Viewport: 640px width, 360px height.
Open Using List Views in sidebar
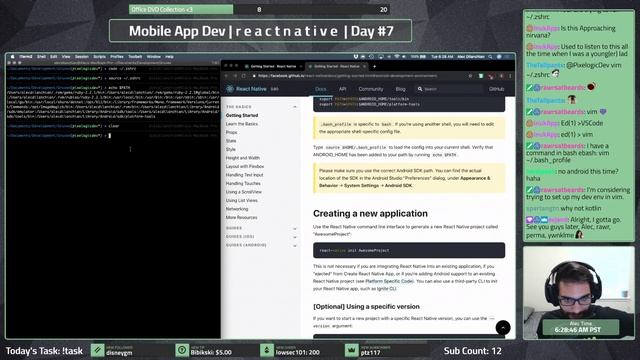pyautogui.click(x=242, y=200)
